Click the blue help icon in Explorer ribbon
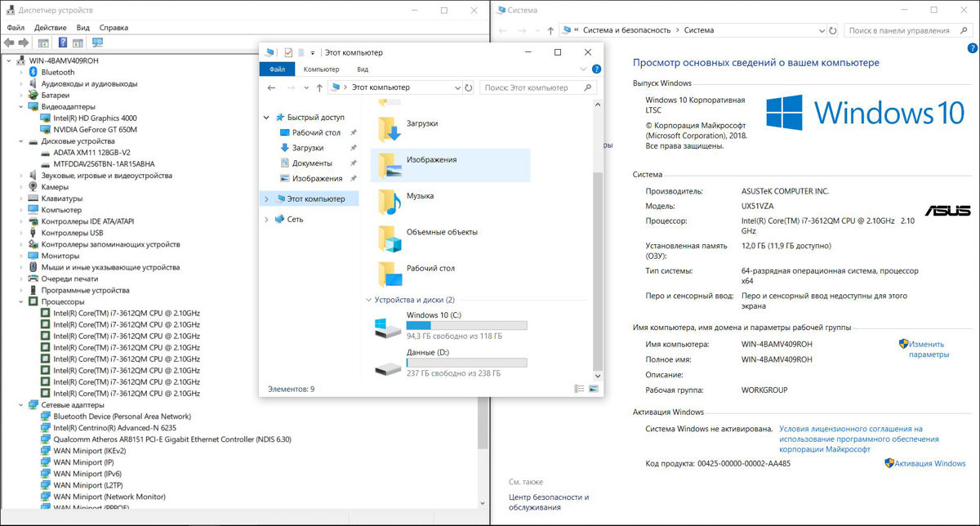Image resolution: width=980 pixels, height=526 pixels. [596, 69]
